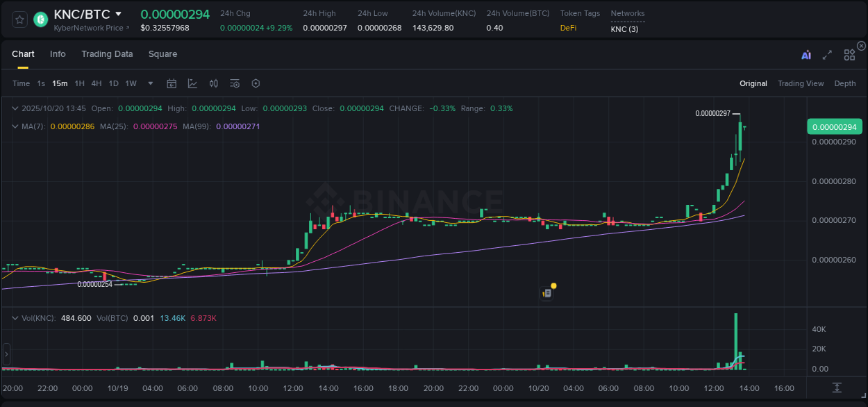
Task: Open chart settings via hexagon icon
Action: [x=256, y=83]
